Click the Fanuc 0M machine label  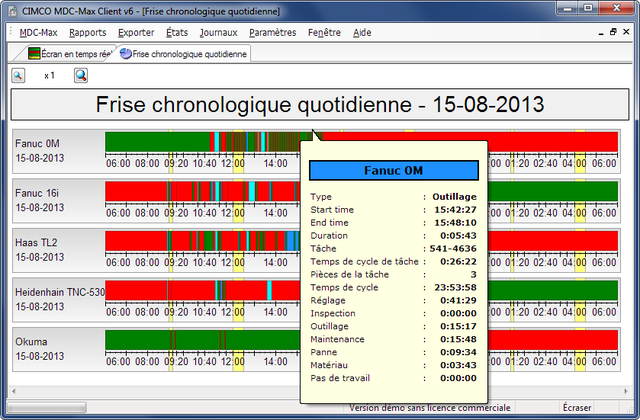38,144
